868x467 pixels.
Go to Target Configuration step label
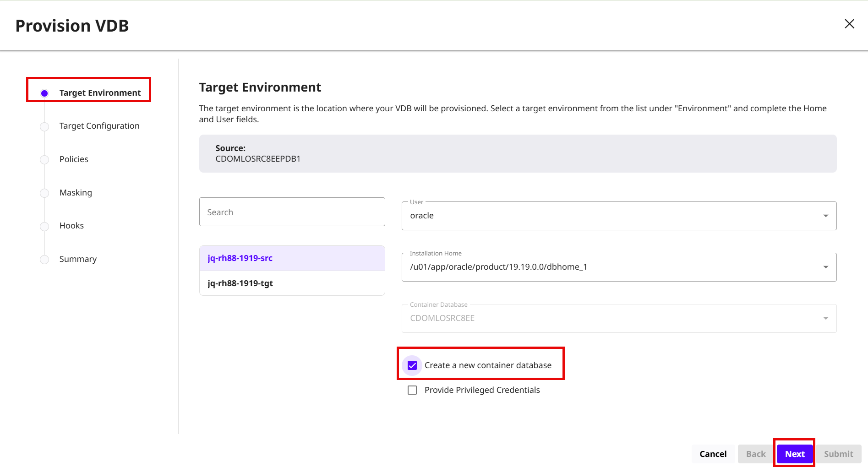click(99, 126)
